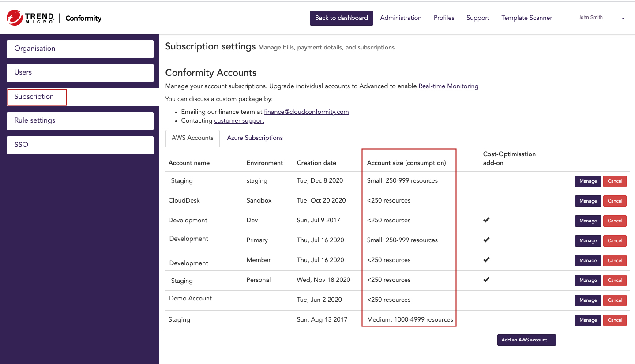Click the Conformity product name
Screen dimensions: 635x364
83,19
